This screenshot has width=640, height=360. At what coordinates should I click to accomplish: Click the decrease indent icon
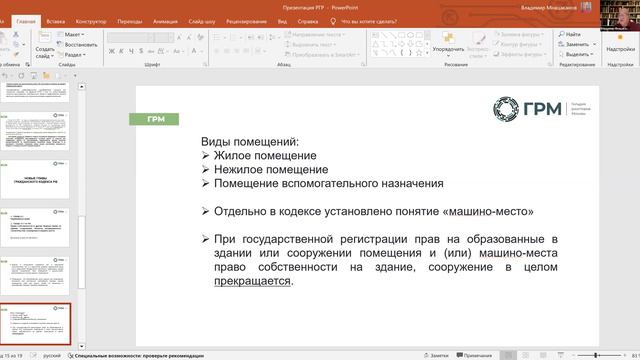[251, 38]
